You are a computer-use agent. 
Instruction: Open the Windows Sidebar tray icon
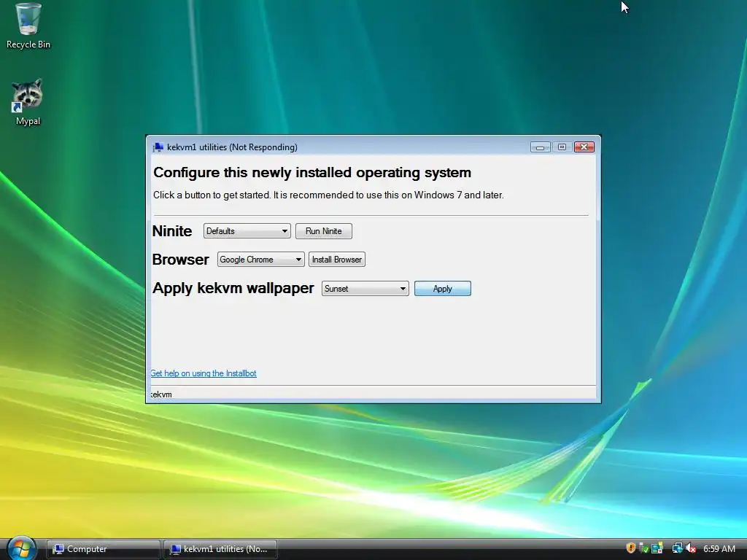657,548
